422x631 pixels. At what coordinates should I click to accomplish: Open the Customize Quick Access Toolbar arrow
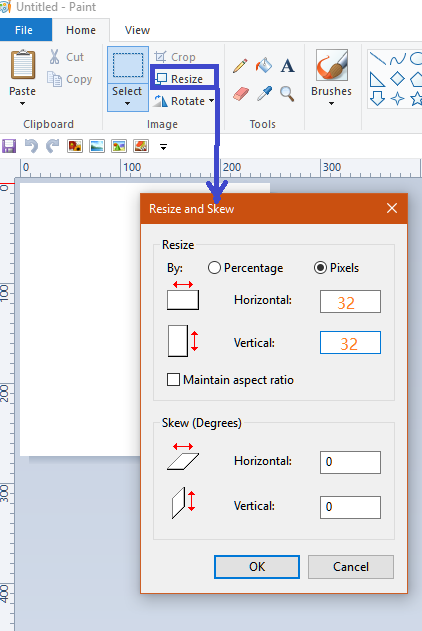click(163, 147)
